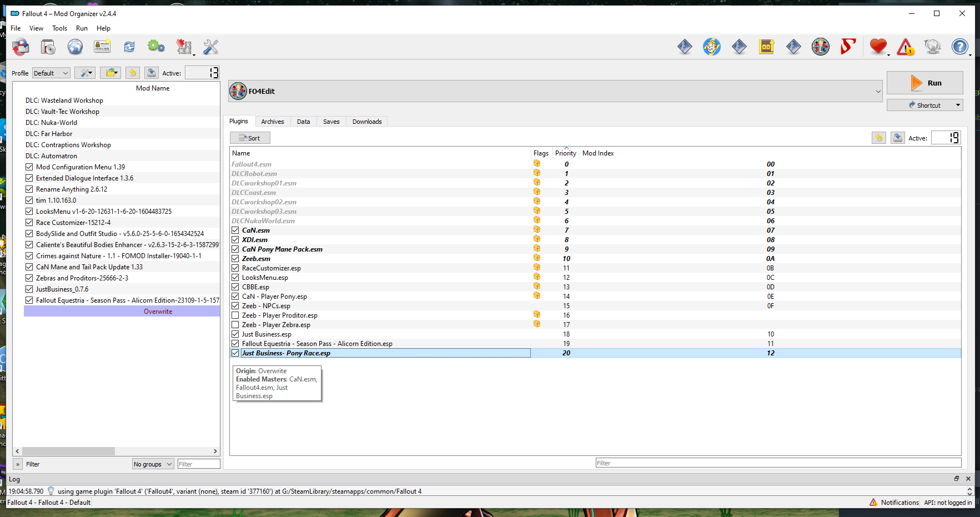Launch the red S shortcut icon

coord(848,47)
